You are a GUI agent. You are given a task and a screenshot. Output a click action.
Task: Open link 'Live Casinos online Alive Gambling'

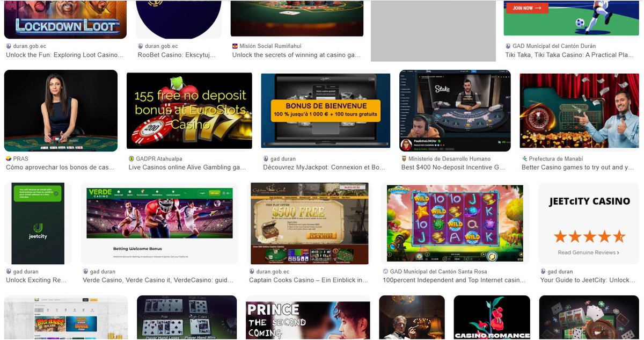(x=187, y=168)
